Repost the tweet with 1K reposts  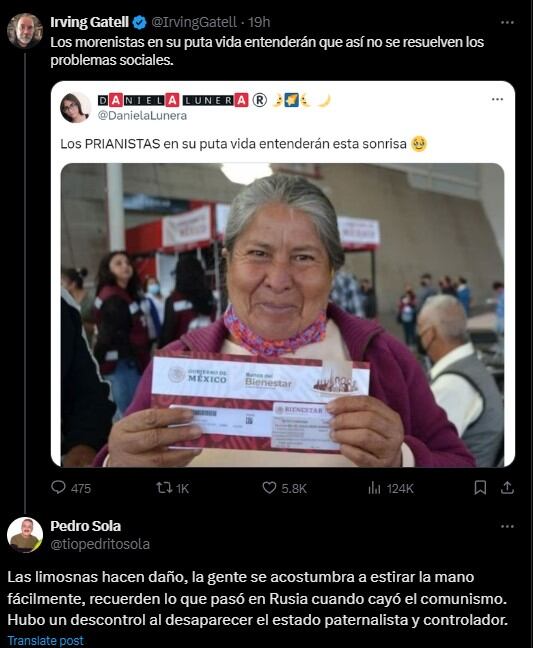tap(164, 488)
